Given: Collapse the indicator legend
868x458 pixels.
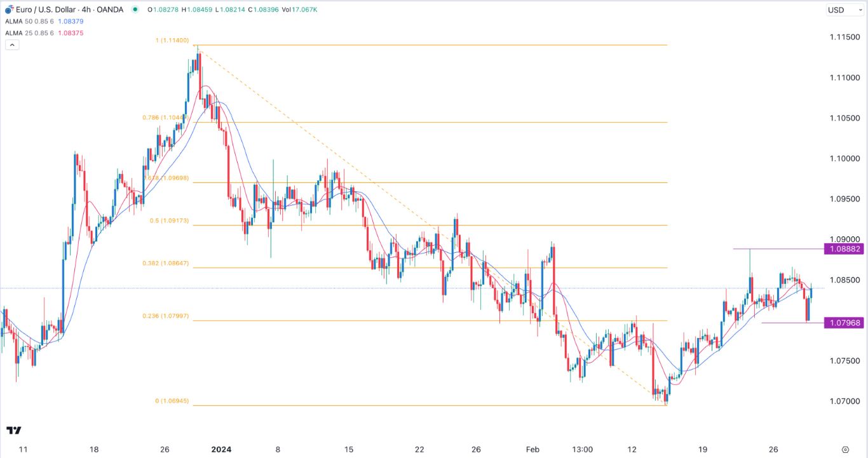Looking at the screenshot, I should (12, 45).
